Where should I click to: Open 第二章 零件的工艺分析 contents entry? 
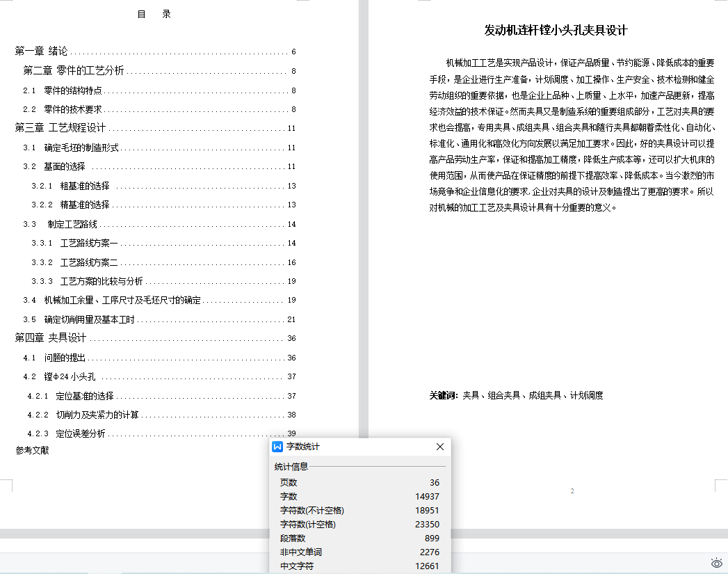click(74, 70)
